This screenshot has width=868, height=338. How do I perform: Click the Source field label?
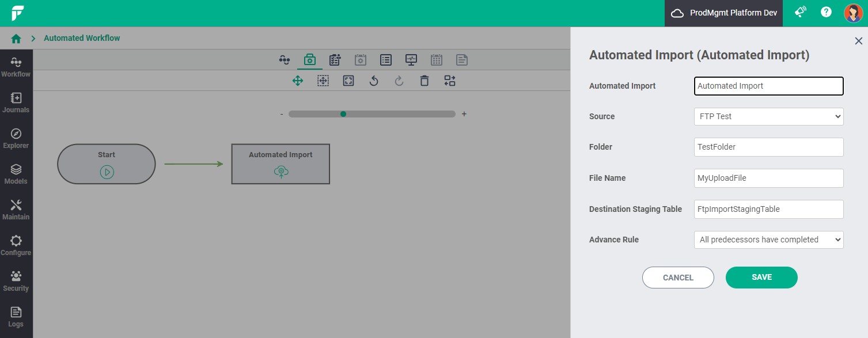602,116
